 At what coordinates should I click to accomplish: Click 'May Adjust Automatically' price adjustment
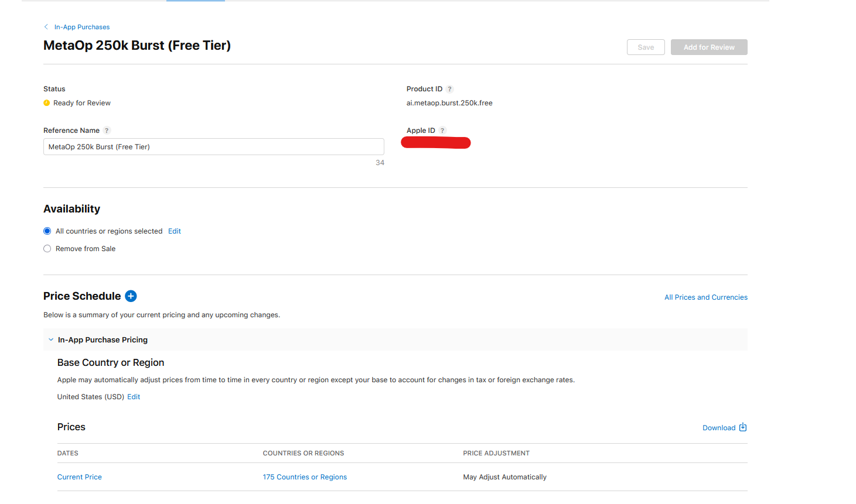(x=504, y=477)
